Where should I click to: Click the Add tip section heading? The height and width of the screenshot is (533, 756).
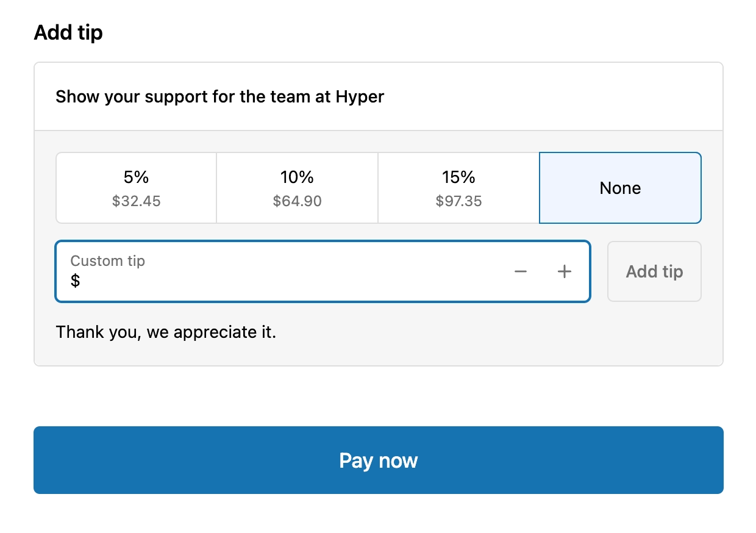(68, 32)
